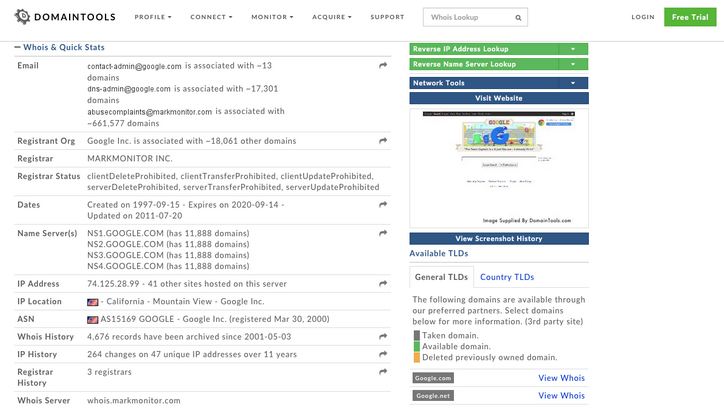Click the share arrow in the Whois History row
The height and width of the screenshot is (417, 724).
click(x=383, y=337)
